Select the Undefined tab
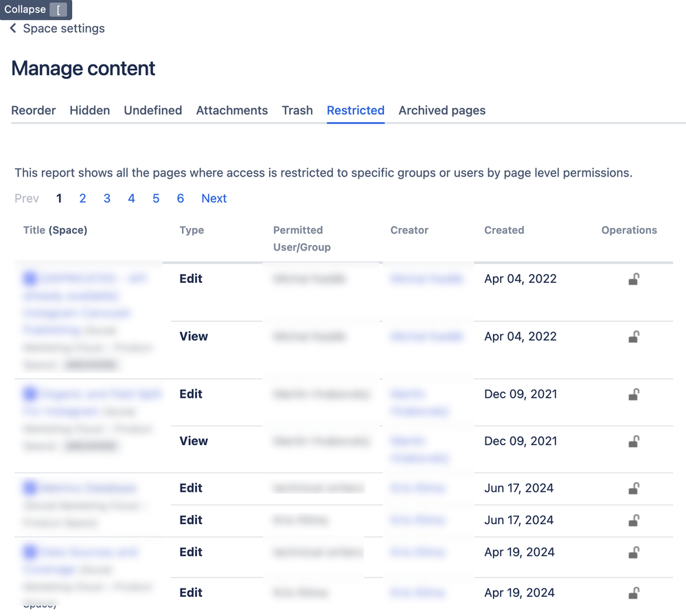Viewport: 686px width, 616px height. [152, 111]
